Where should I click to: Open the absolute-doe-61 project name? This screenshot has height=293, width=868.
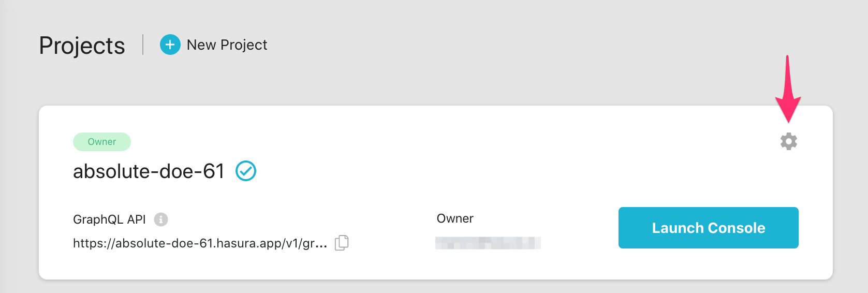(x=149, y=171)
